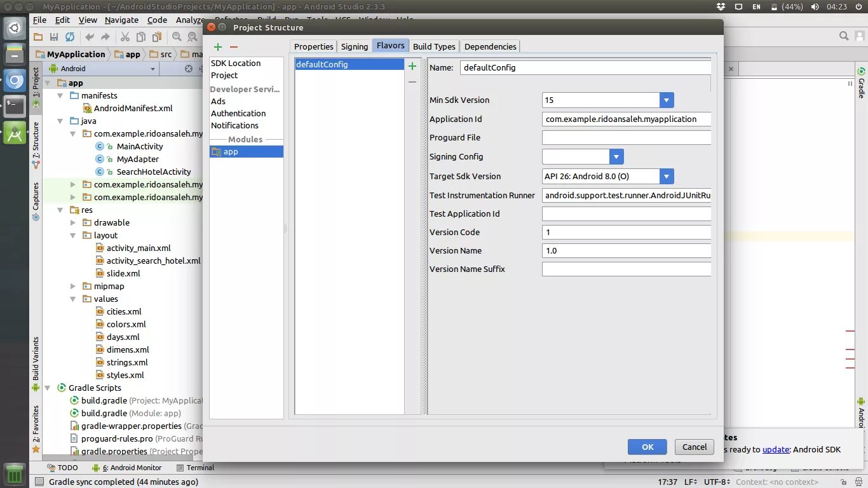Click the Synchronize refresh toolbar icon
The height and width of the screenshot is (488, 868).
(x=70, y=37)
